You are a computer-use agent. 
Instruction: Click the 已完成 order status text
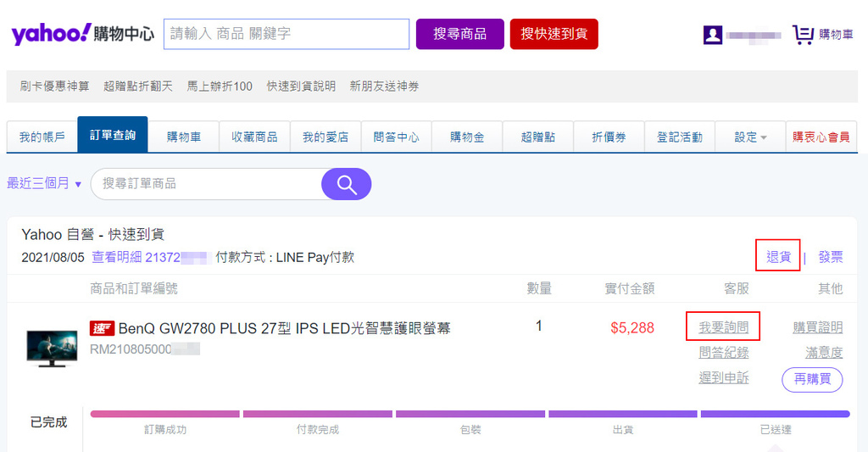pyautogui.click(x=48, y=422)
